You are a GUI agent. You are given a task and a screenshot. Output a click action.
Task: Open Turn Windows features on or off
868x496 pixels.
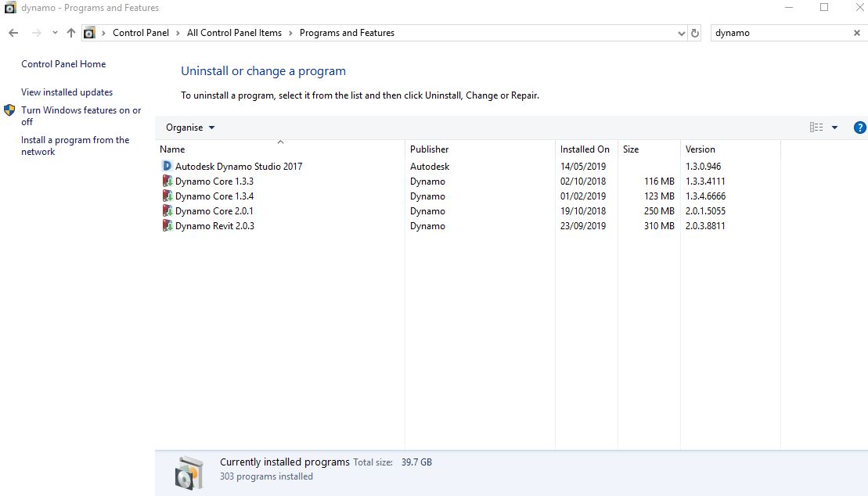[x=81, y=116]
